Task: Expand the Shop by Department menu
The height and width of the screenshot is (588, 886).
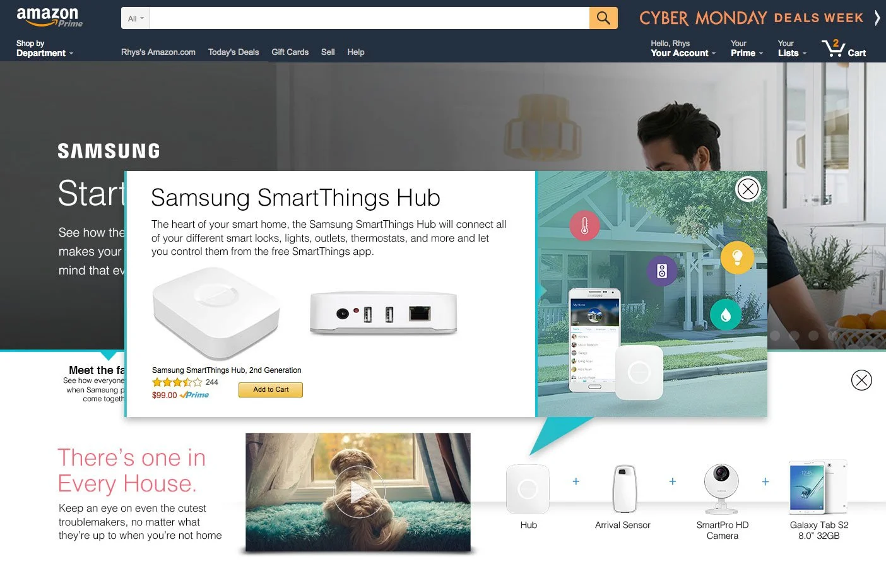Action: (x=45, y=49)
